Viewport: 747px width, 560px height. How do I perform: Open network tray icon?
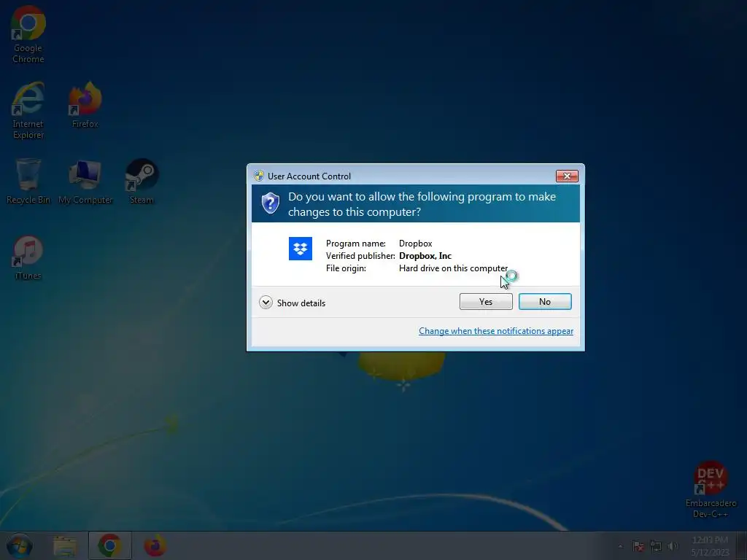click(x=656, y=546)
